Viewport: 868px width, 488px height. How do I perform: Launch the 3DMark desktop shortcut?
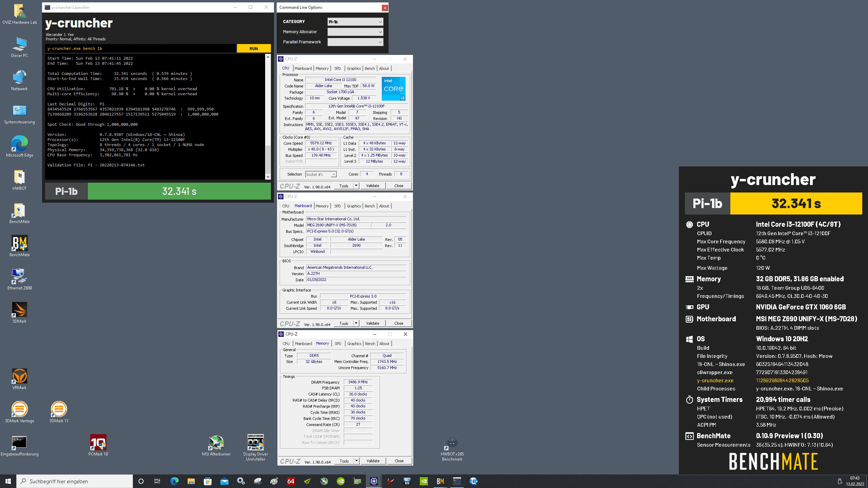click(x=19, y=313)
